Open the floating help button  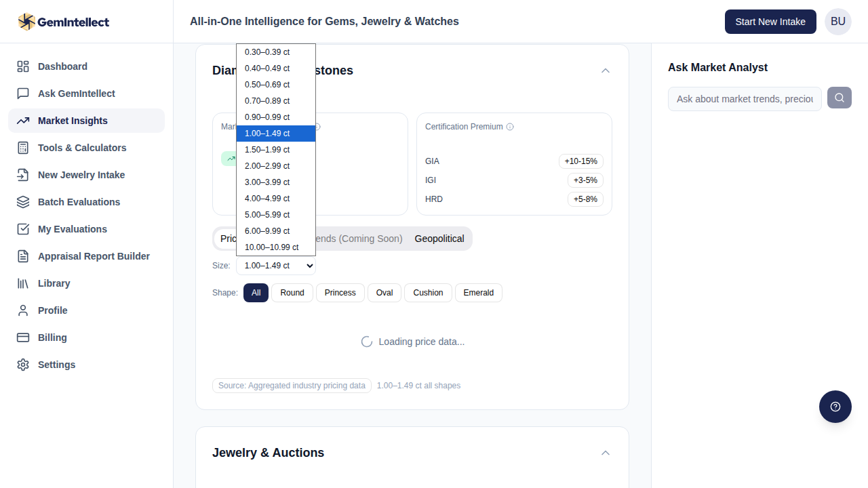click(835, 407)
